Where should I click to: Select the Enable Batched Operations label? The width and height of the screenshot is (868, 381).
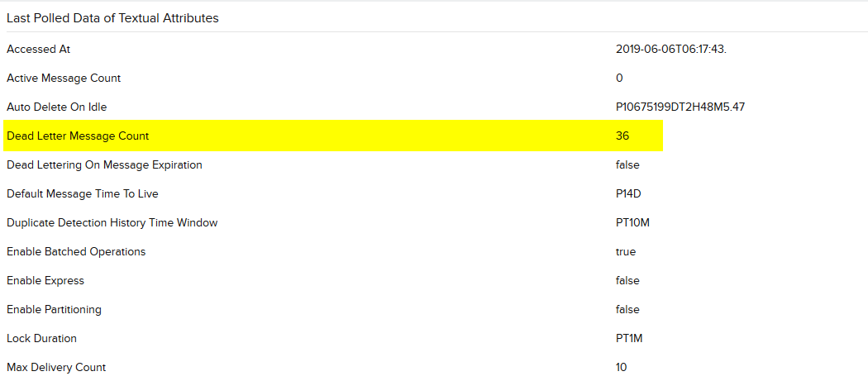(x=76, y=251)
